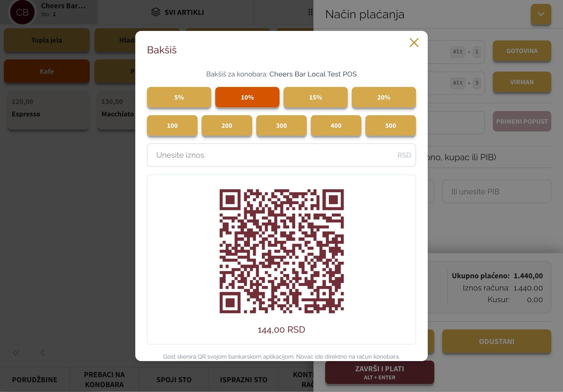Choose the 20% tip button
This screenshot has width=563, height=392.
(384, 97)
